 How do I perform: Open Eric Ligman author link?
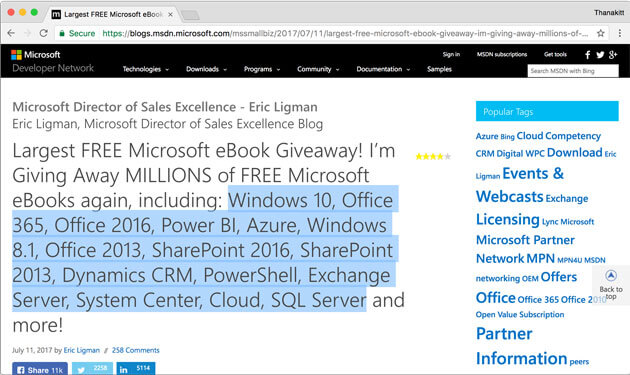point(82,350)
